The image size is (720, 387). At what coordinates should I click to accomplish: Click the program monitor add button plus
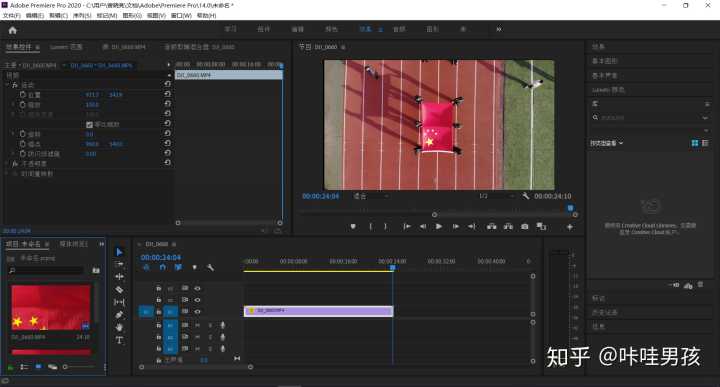pyautogui.click(x=569, y=227)
